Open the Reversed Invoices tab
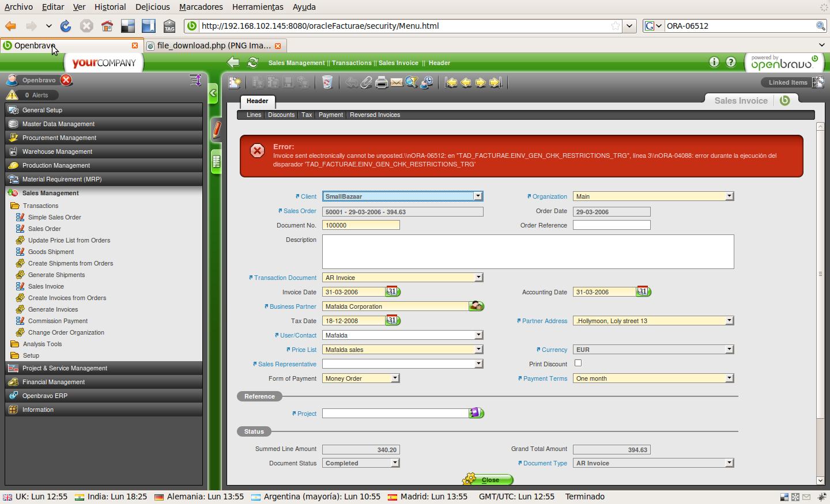This screenshot has height=504, width=830. click(x=375, y=115)
